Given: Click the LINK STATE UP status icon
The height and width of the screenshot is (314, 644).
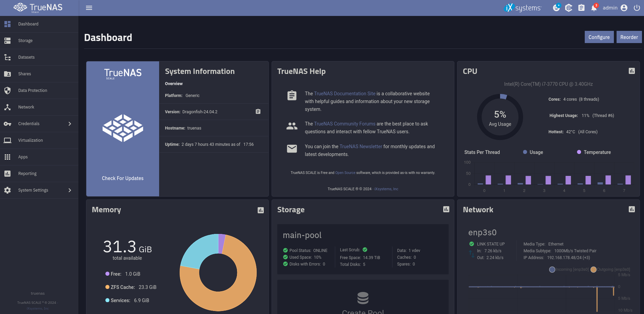Looking at the screenshot, I should pyautogui.click(x=472, y=244).
